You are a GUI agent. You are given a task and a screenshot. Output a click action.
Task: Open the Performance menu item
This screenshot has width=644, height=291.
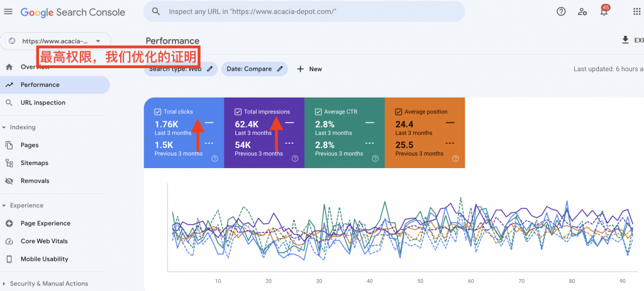point(55,85)
